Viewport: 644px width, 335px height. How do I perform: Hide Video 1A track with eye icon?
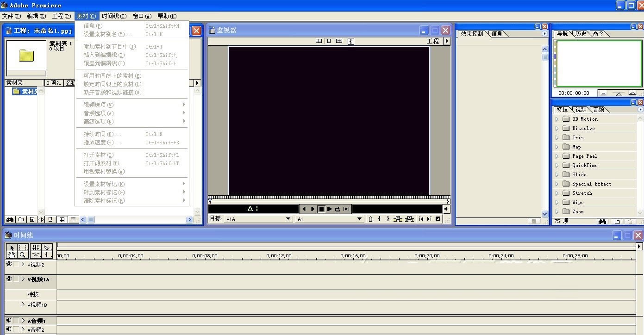[x=9, y=279]
